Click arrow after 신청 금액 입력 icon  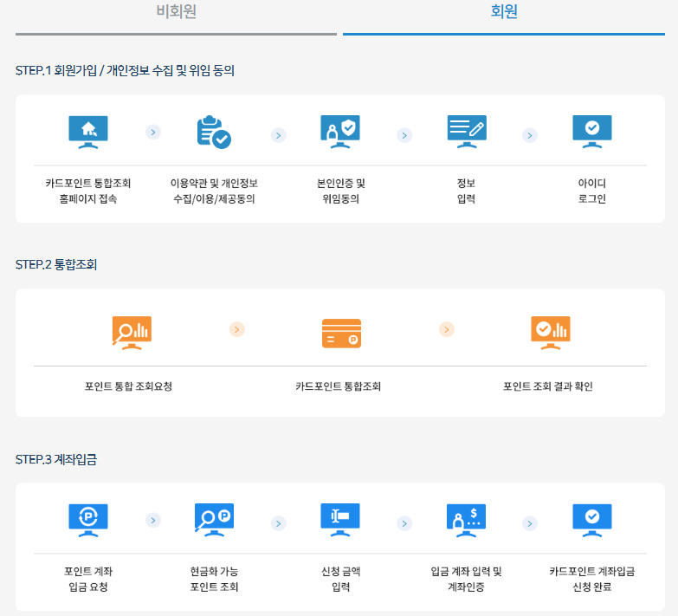click(404, 523)
